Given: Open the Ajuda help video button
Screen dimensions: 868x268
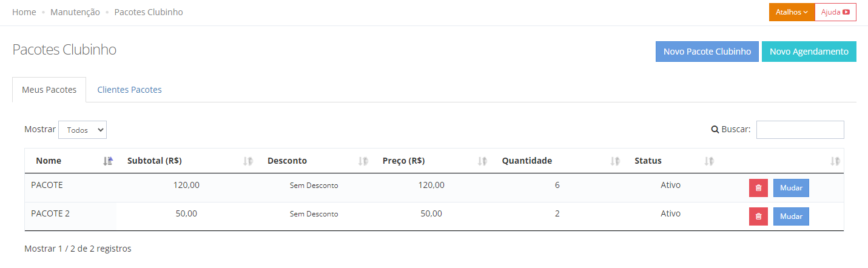Looking at the screenshot, I should (835, 12).
